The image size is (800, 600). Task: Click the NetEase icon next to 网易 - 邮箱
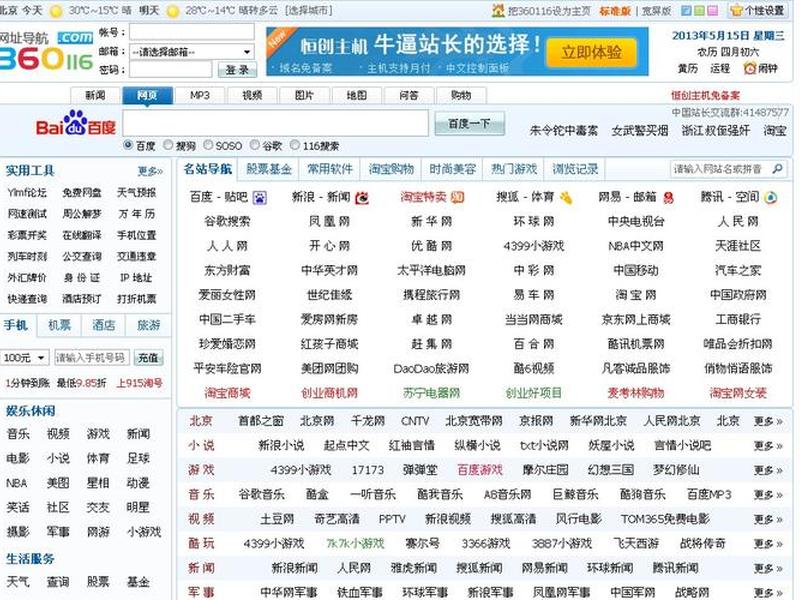(668, 197)
